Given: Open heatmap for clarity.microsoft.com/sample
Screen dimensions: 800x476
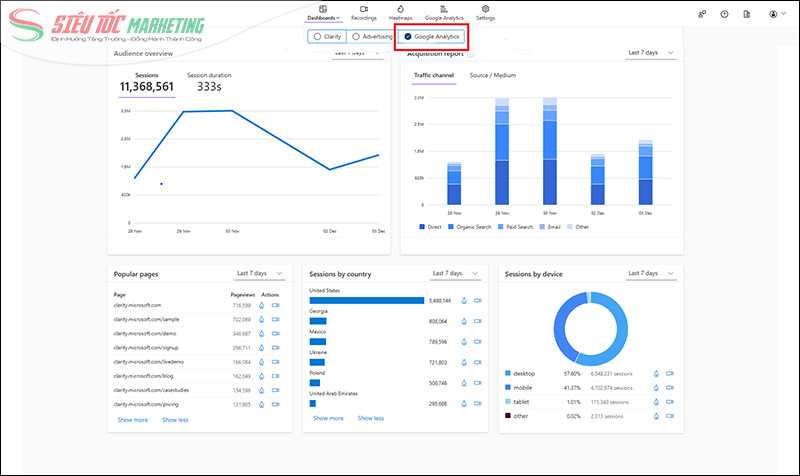Looking at the screenshot, I should coord(262,320).
